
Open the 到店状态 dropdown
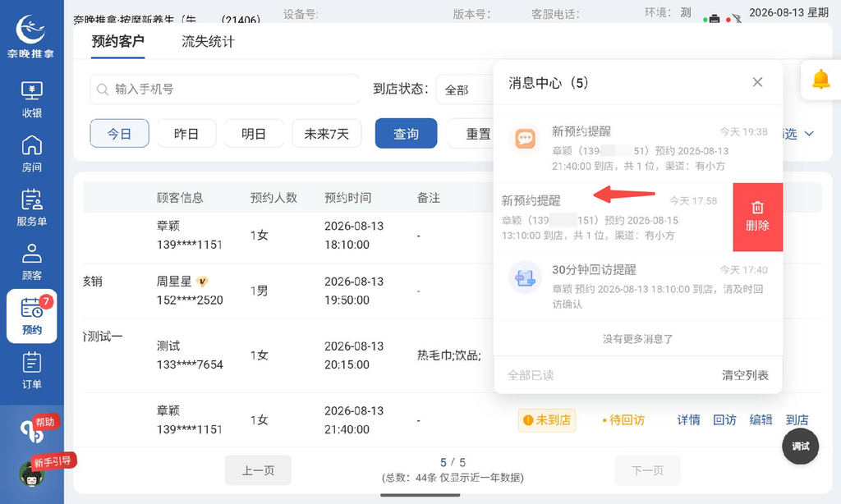pos(466,89)
